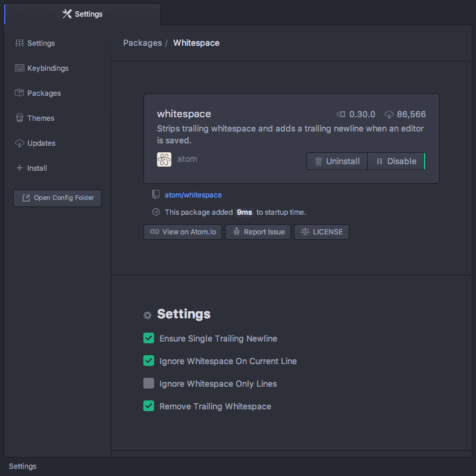Click Open Config Folder button
Viewport: 476px width, 476px height.
[57, 198]
